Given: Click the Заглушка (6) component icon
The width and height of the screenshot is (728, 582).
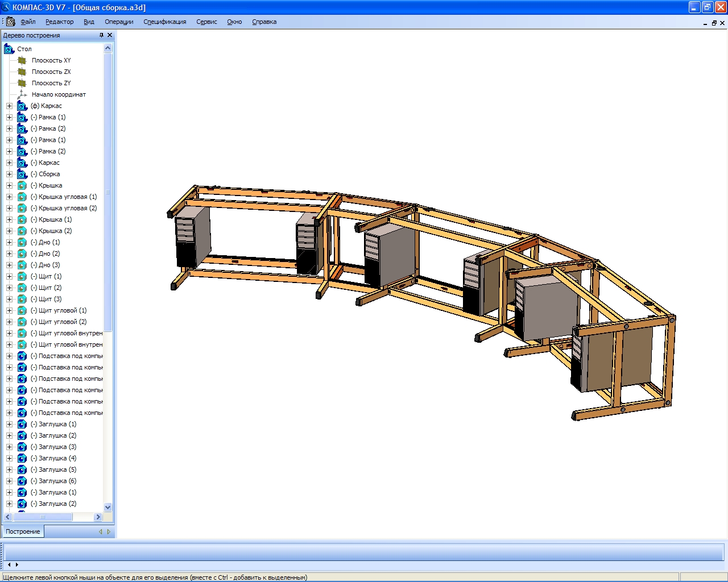Looking at the screenshot, I should [x=22, y=481].
